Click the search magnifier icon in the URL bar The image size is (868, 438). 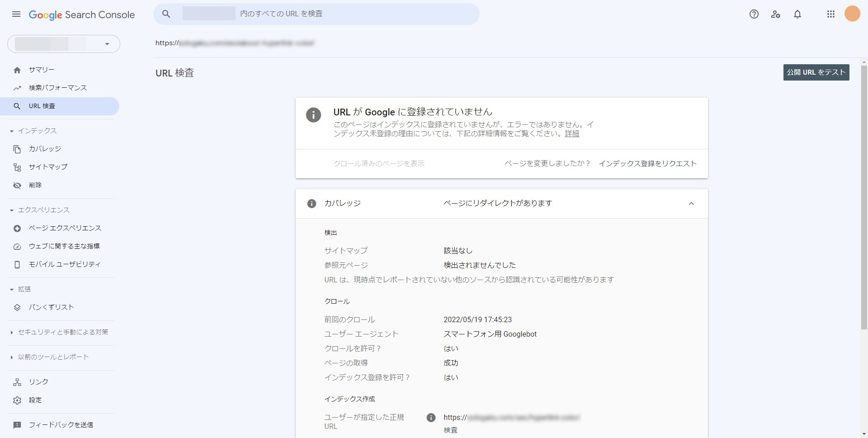point(166,14)
